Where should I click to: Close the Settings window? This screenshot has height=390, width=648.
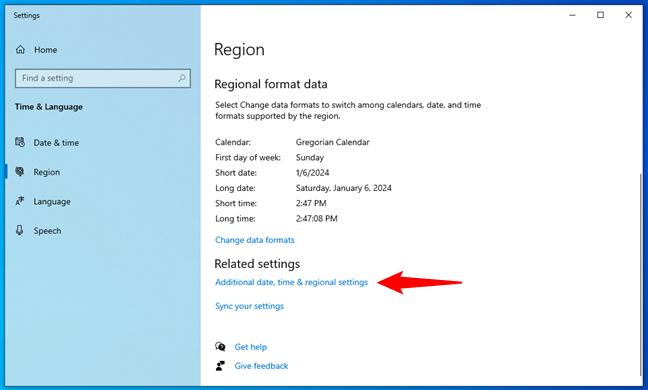tap(629, 15)
